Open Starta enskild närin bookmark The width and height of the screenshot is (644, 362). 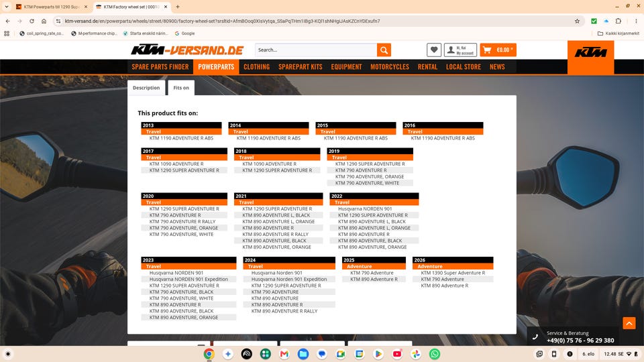(146, 34)
